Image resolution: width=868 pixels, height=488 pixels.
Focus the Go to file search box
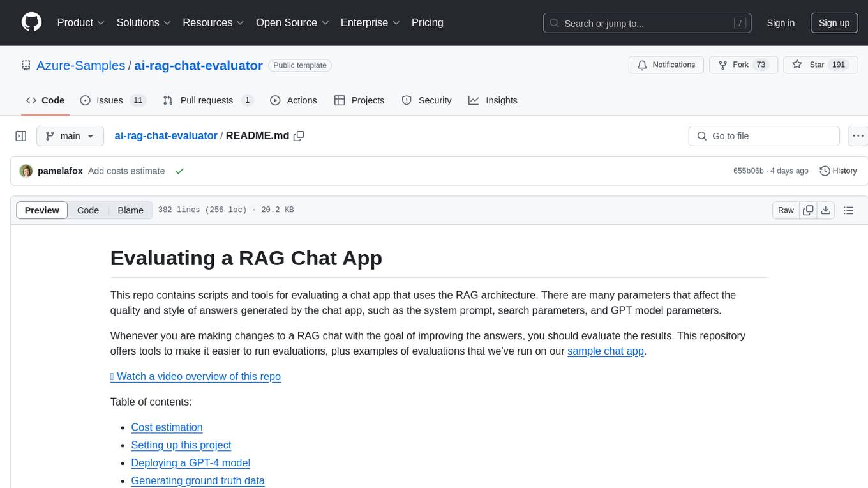(764, 136)
